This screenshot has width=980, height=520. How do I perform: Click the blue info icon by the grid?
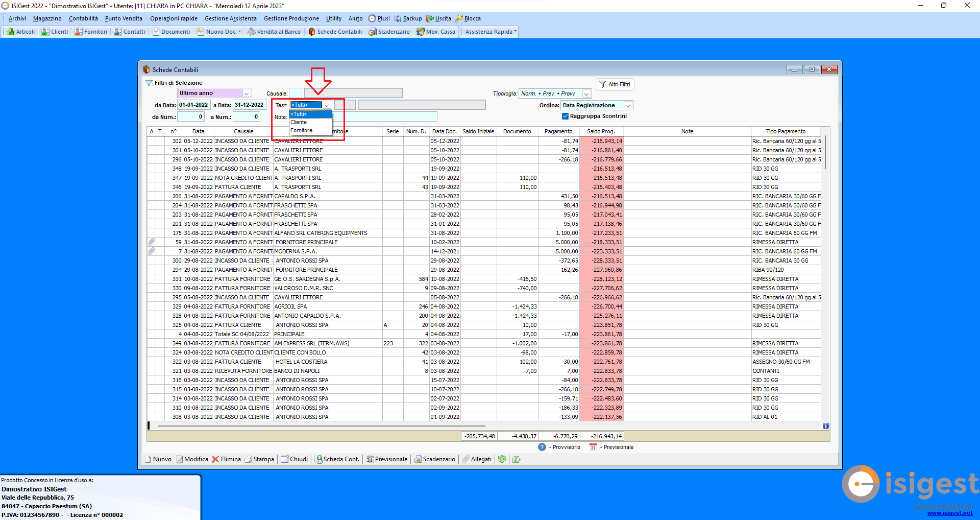coord(826,426)
